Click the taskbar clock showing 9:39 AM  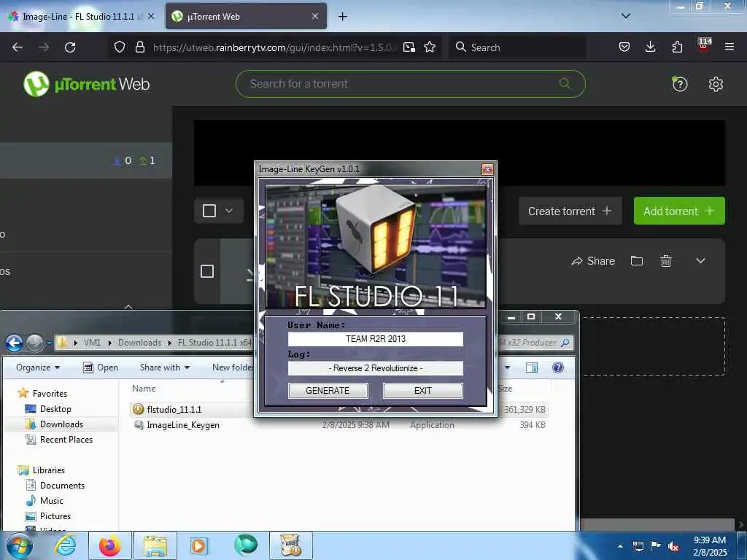pos(710,545)
